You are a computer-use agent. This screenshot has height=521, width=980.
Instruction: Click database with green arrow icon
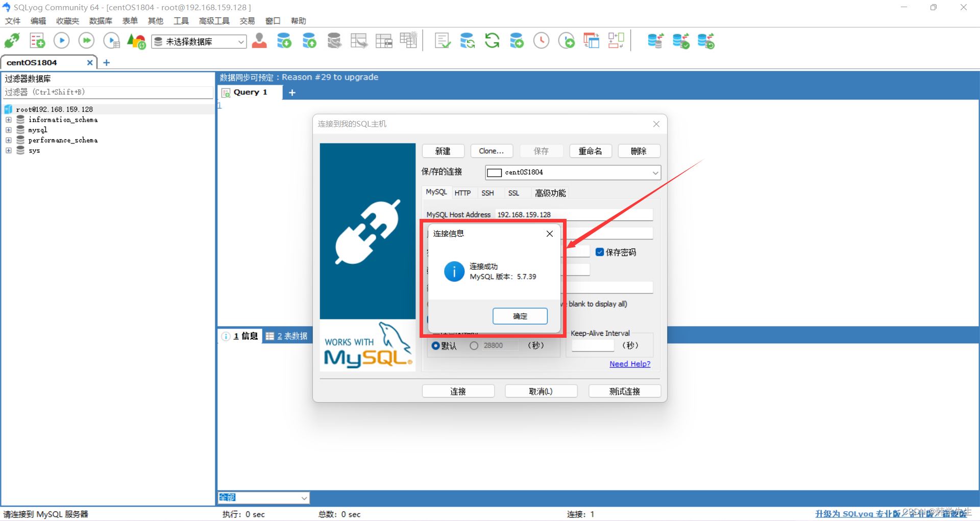(x=517, y=40)
